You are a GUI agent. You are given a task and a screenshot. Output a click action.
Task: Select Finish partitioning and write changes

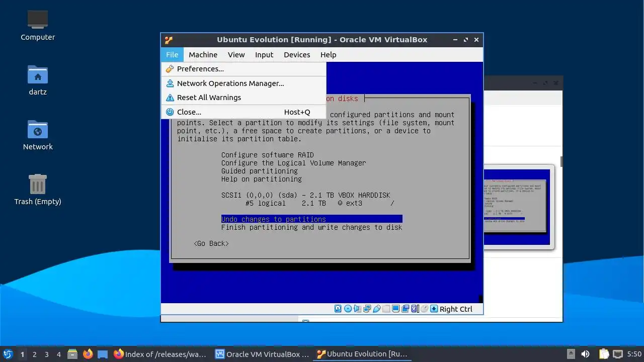click(x=312, y=227)
